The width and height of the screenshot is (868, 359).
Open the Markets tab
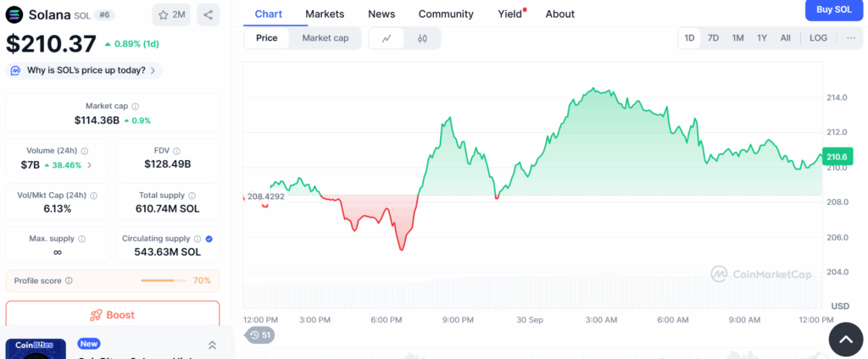325,14
